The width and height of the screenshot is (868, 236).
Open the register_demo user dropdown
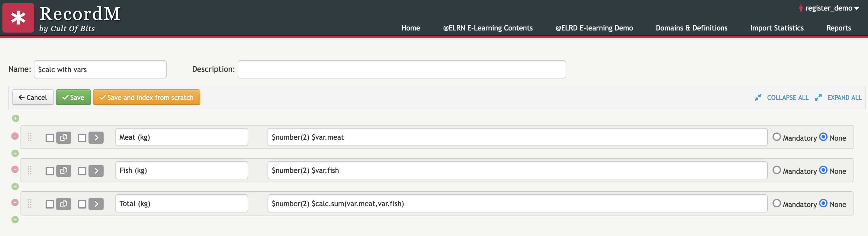[x=828, y=8]
